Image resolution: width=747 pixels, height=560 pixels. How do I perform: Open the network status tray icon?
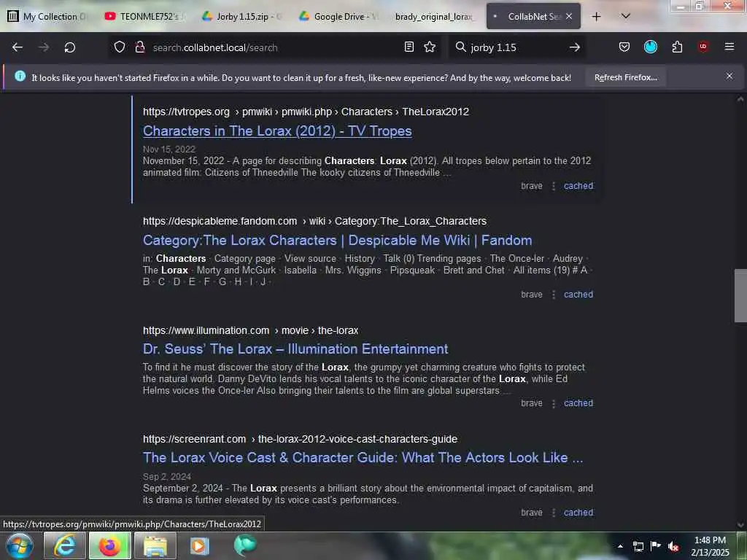point(638,546)
